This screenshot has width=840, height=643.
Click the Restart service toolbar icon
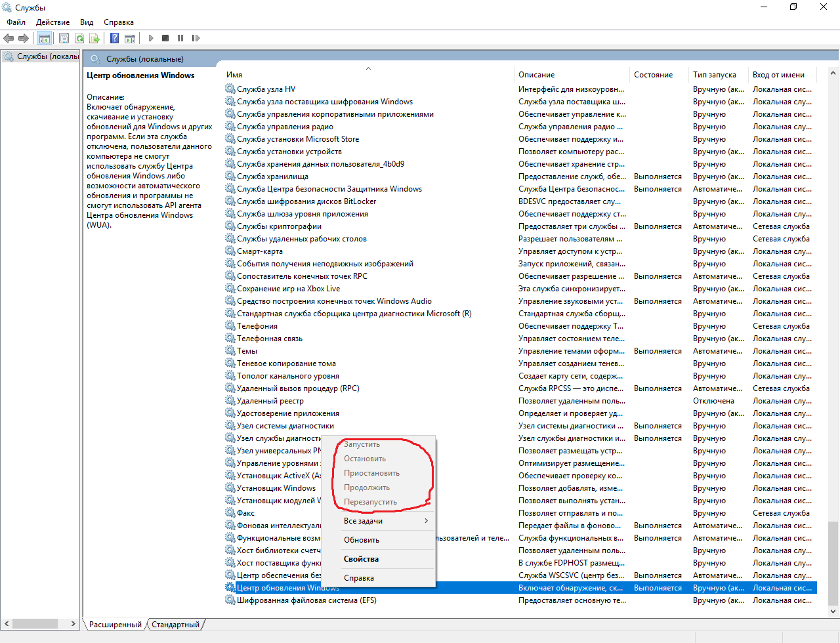[196, 38]
